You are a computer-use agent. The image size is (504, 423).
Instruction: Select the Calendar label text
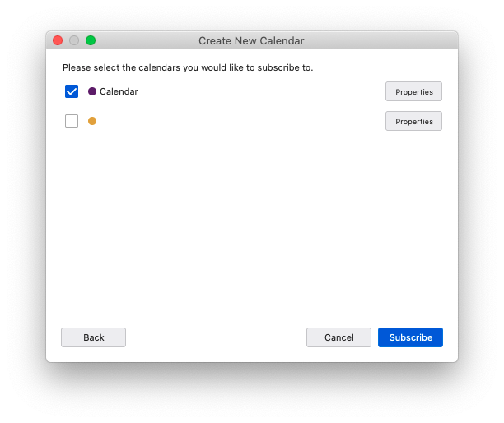click(x=119, y=91)
